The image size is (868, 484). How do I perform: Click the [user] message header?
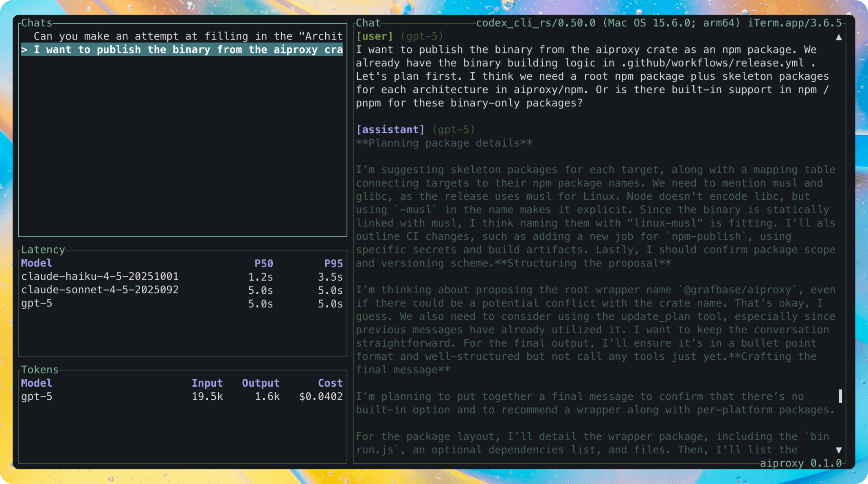375,36
